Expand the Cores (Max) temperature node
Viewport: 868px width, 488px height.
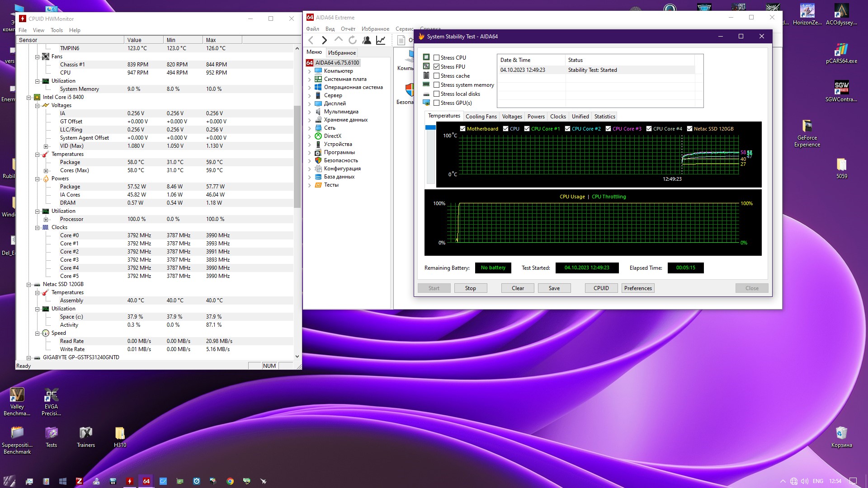click(46, 171)
